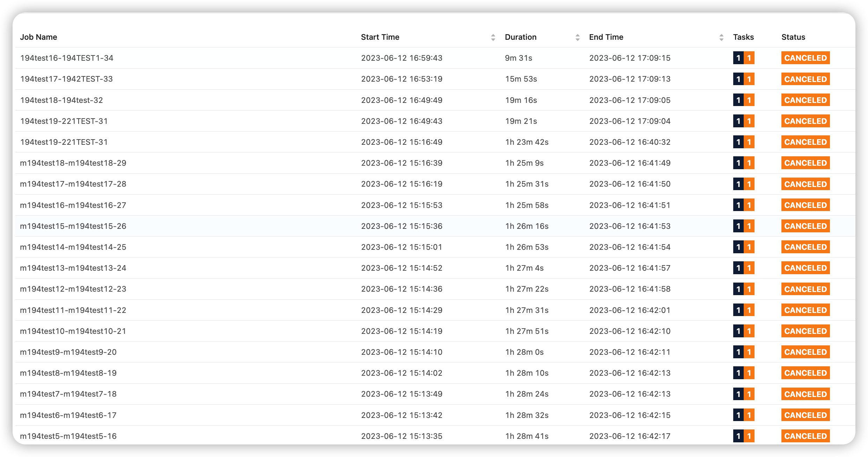Screen dimensions: 868x457
Task: Click end time 2023-06-12 17:09:05
Action: tap(630, 100)
